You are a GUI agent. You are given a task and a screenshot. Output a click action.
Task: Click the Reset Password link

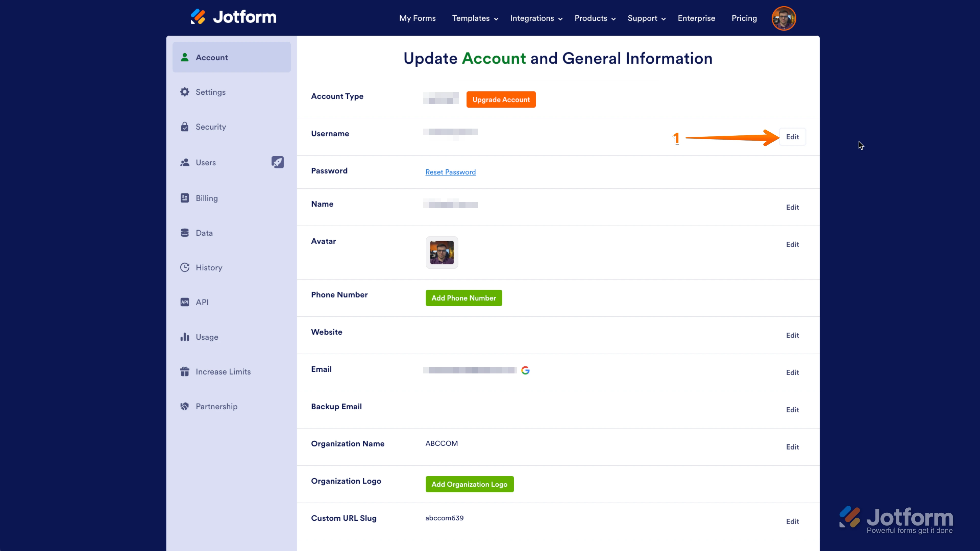coord(450,172)
